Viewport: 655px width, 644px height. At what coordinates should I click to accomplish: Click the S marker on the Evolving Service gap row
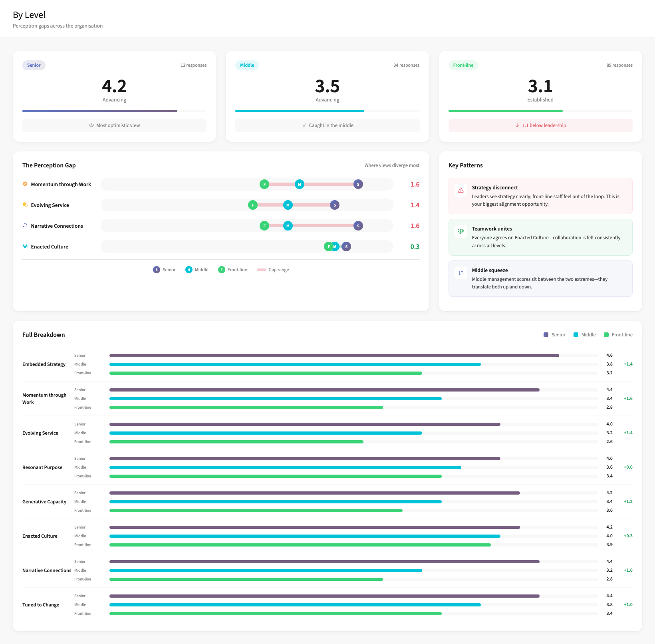click(x=335, y=205)
